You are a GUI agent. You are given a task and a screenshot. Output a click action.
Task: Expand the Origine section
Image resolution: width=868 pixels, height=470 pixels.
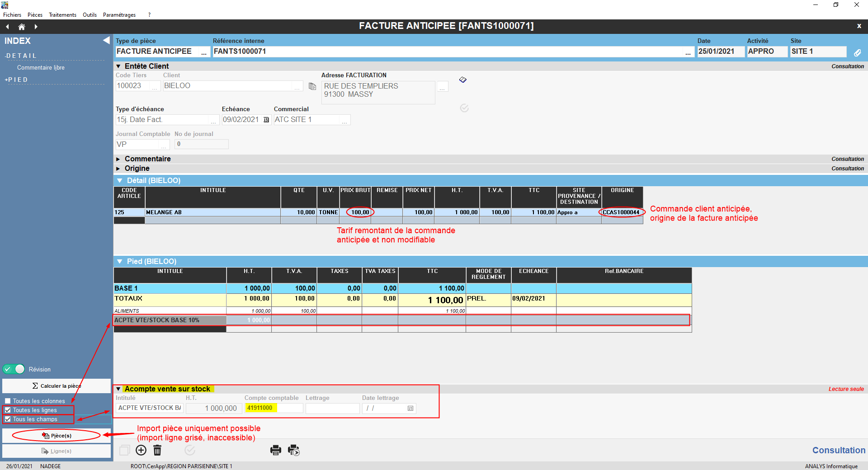pos(118,169)
